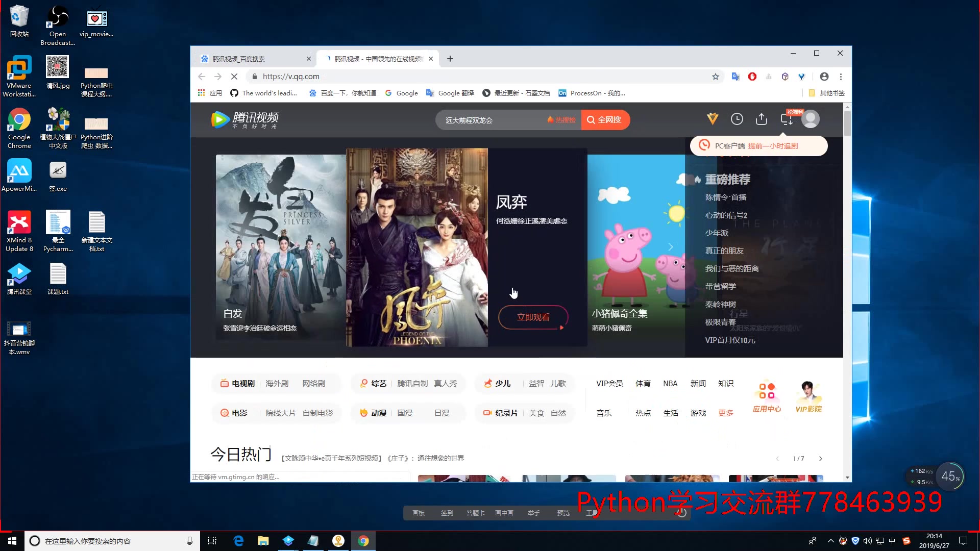This screenshot has width=980, height=551.
Task: Click the forward navigation arrow
Action: tap(218, 77)
